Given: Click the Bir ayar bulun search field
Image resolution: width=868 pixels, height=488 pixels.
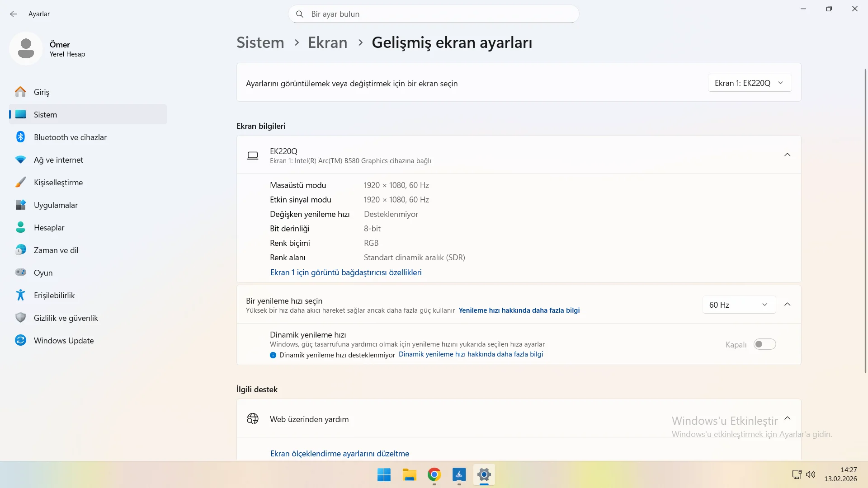Looking at the screenshot, I should point(434,14).
